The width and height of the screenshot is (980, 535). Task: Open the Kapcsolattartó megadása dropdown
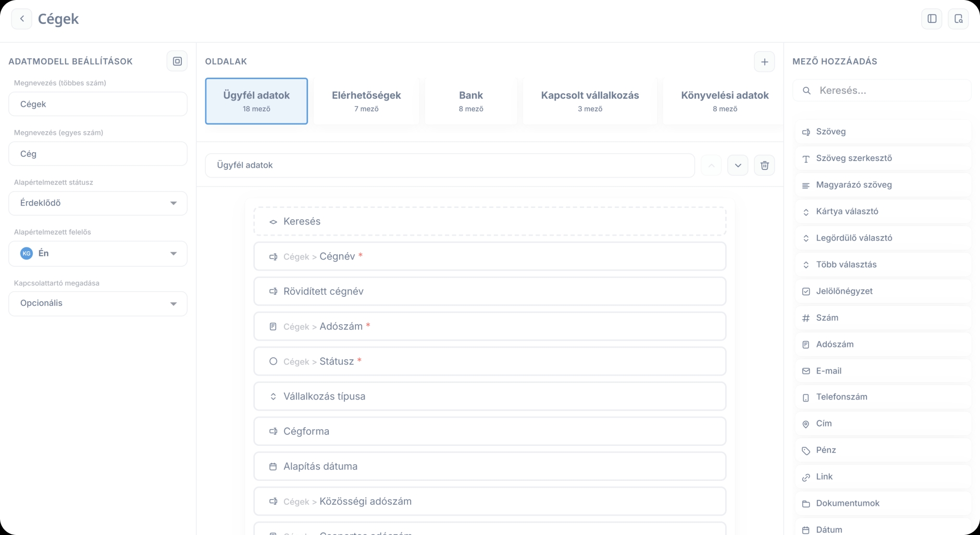[x=97, y=304]
